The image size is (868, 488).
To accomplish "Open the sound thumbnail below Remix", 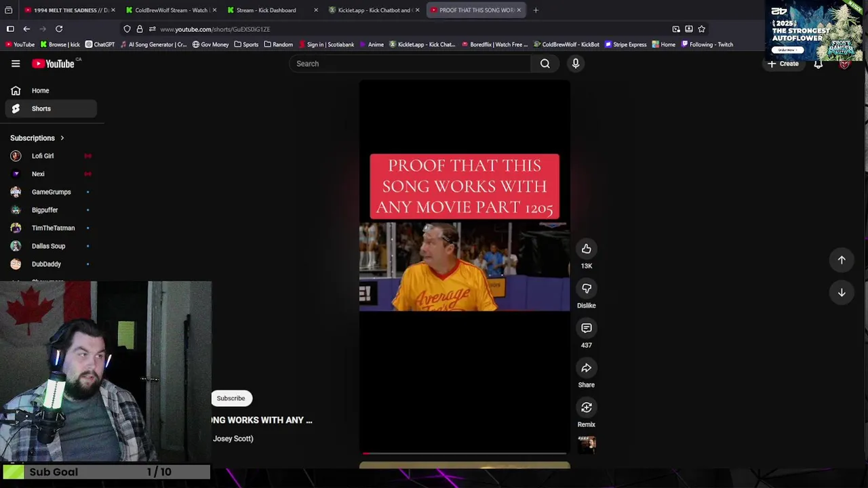I will click(587, 444).
